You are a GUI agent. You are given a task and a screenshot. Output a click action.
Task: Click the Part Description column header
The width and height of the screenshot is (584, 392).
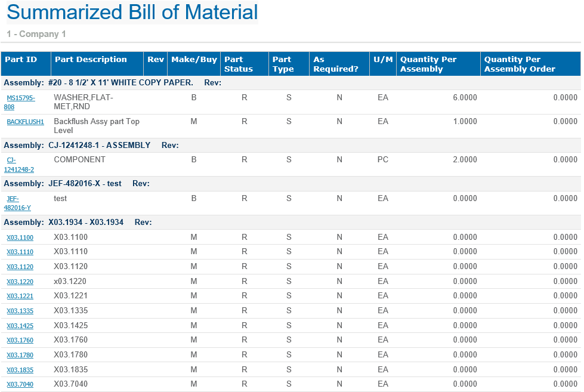click(91, 60)
